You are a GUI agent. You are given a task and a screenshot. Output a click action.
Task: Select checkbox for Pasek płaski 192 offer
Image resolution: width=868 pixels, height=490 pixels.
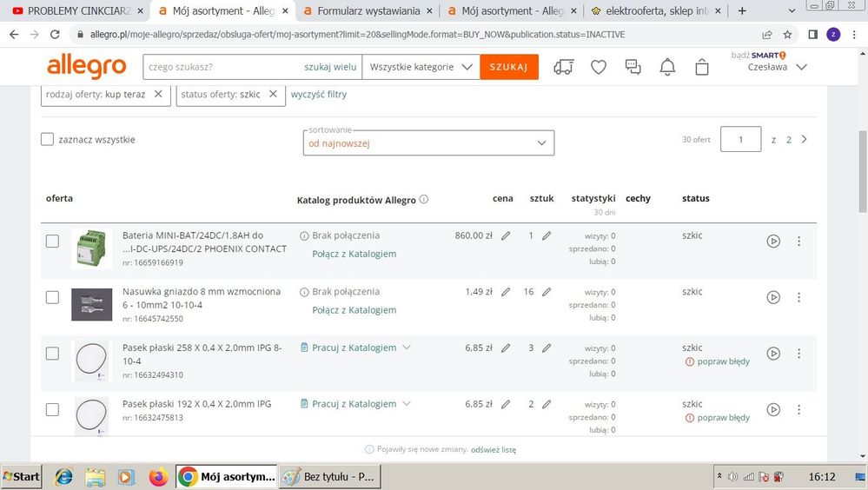(x=52, y=410)
